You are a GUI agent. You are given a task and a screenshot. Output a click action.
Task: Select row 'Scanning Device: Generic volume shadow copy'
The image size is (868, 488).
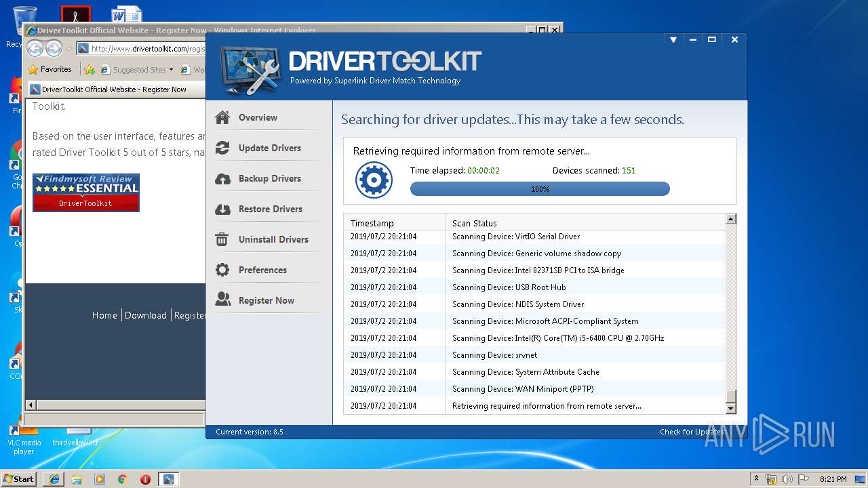point(534,253)
